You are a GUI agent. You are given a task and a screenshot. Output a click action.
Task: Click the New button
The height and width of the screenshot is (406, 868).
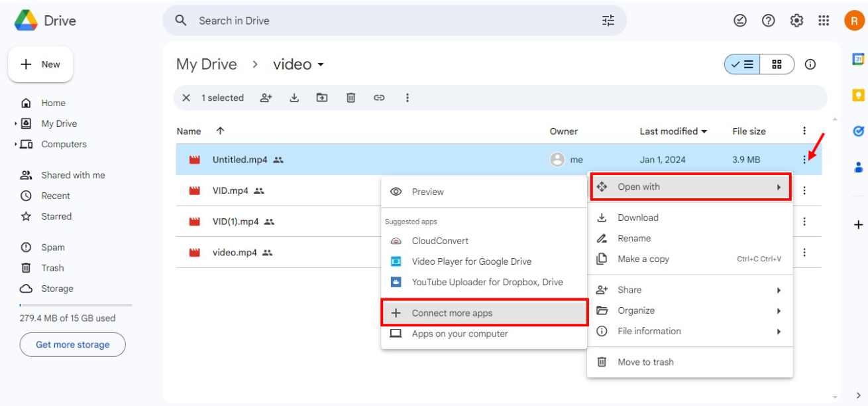(x=40, y=64)
